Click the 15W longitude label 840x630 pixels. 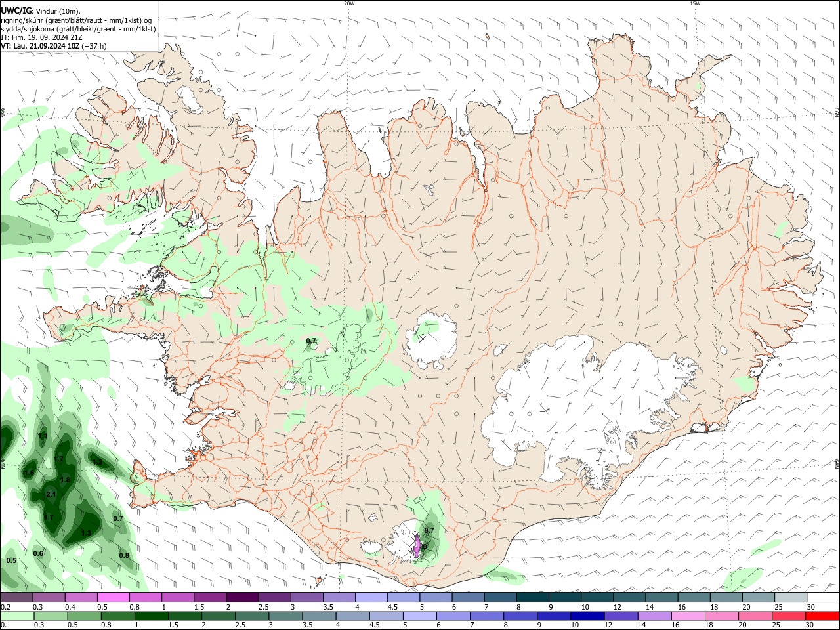pyautogui.click(x=695, y=3)
